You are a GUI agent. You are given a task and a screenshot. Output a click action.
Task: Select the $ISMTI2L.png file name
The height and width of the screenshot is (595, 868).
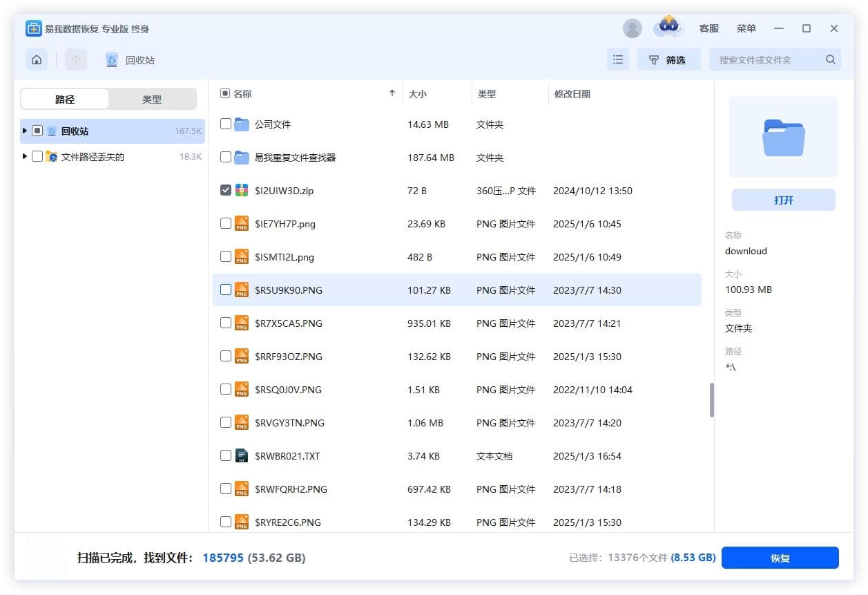click(284, 257)
